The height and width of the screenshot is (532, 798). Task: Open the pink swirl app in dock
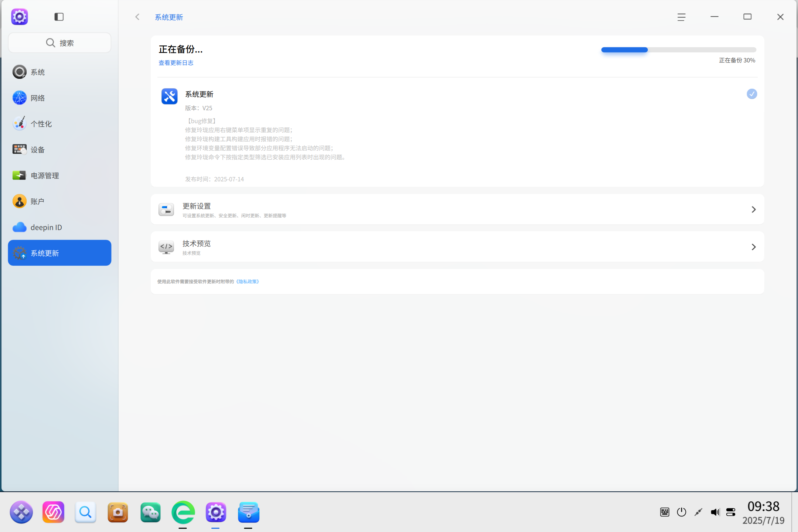tap(54, 512)
